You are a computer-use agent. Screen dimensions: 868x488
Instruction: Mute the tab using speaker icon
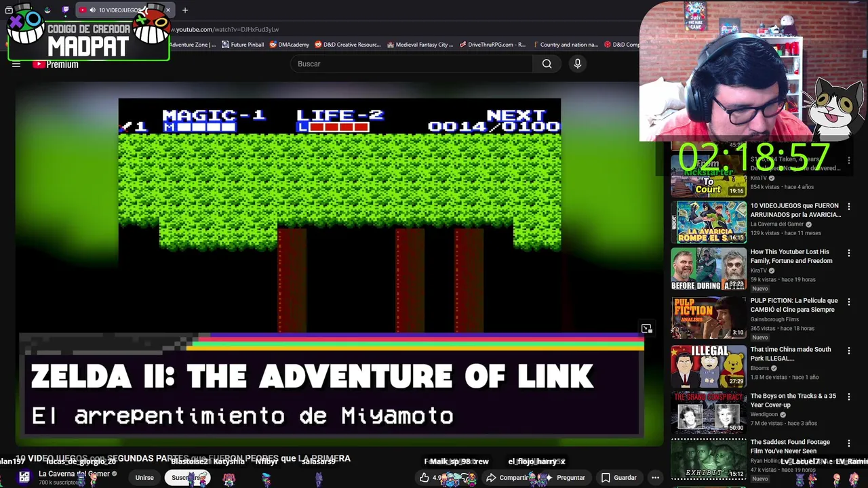tap(92, 10)
